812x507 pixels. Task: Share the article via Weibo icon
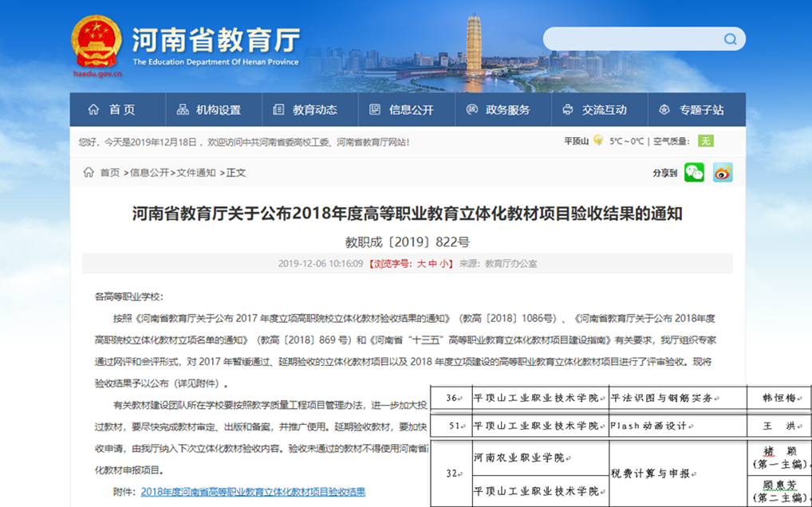pos(723,172)
